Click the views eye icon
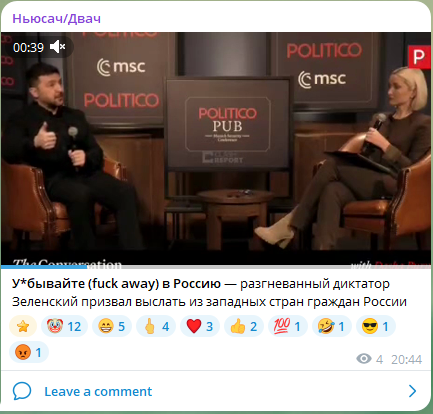The image size is (433, 414). tap(364, 359)
